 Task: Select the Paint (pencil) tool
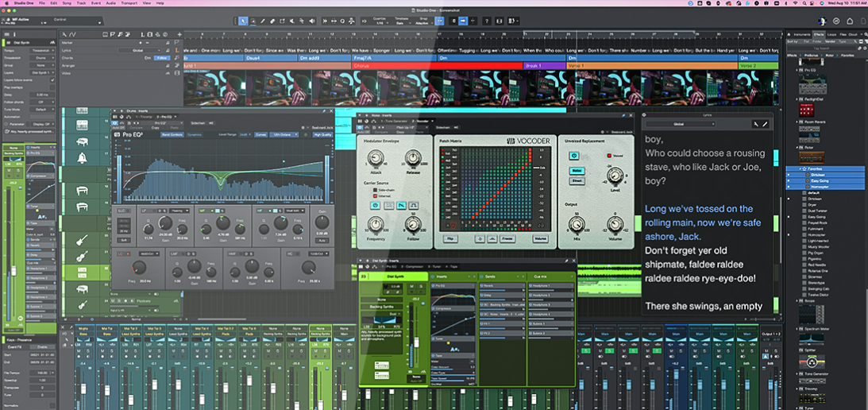[x=262, y=21]
